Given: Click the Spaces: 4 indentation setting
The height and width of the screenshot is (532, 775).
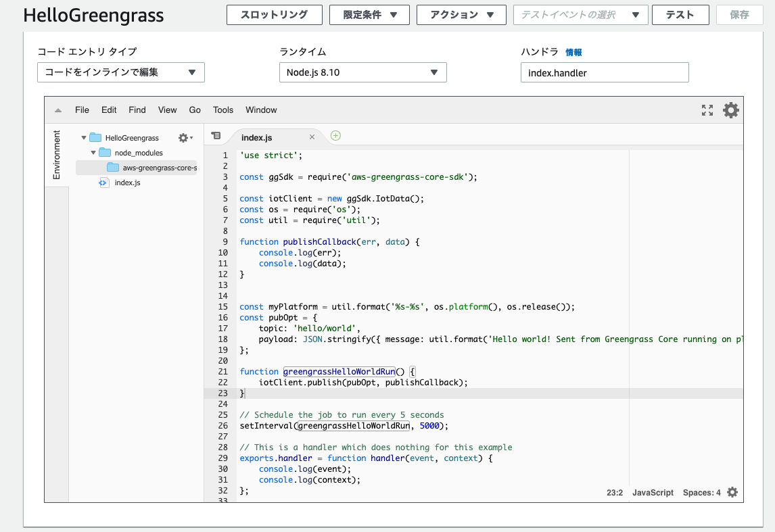Looking at the screenshot, I should [702, 493].
